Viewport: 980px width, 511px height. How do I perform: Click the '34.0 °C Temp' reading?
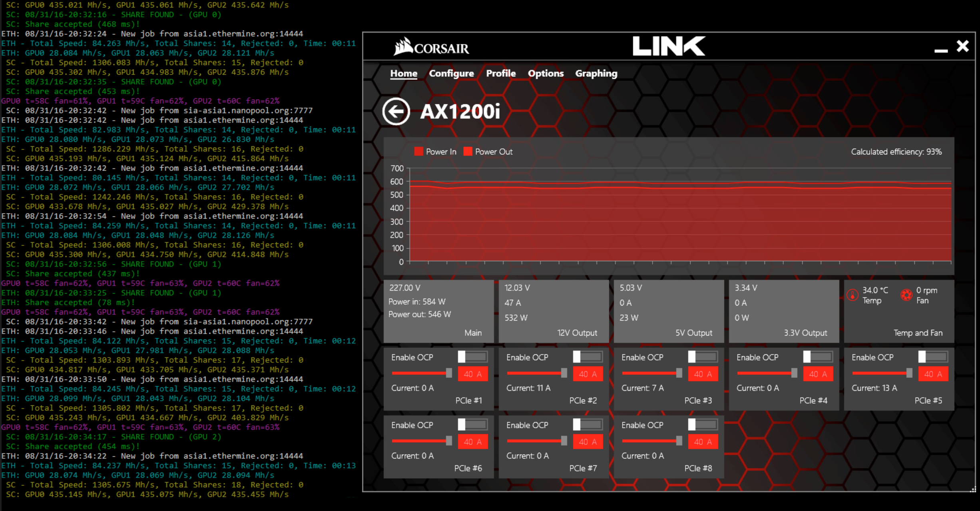(875, 295)
